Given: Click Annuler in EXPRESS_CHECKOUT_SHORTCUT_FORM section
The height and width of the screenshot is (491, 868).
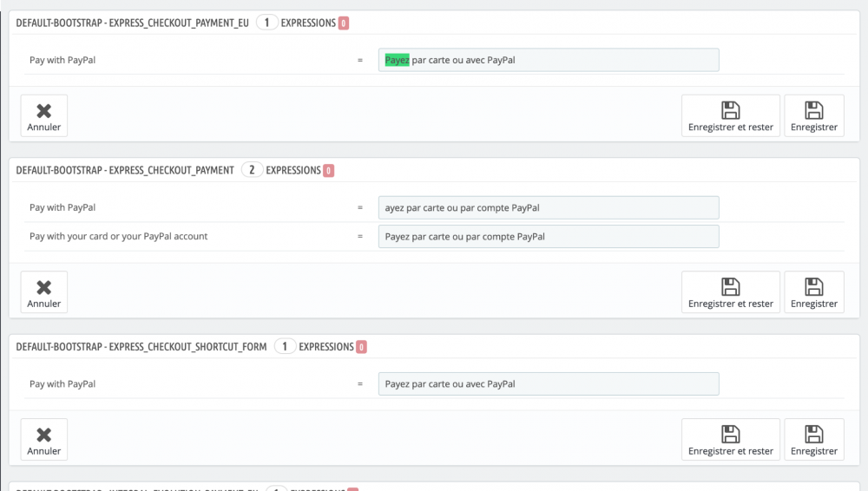Looking at the screenshot, I should point(43,440).
